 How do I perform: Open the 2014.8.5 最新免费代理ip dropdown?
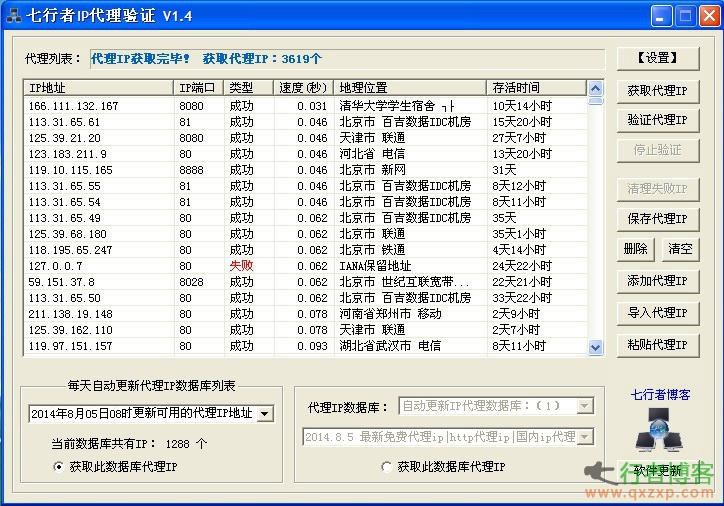click(585, 437)
